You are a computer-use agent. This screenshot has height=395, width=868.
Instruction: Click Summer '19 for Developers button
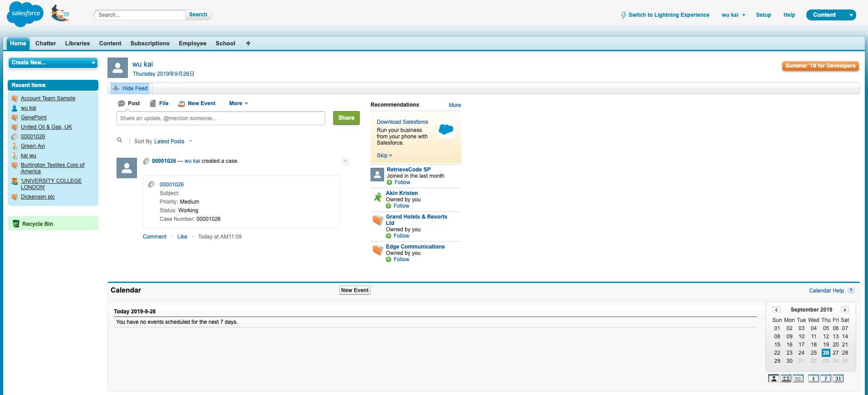point(820,66)
